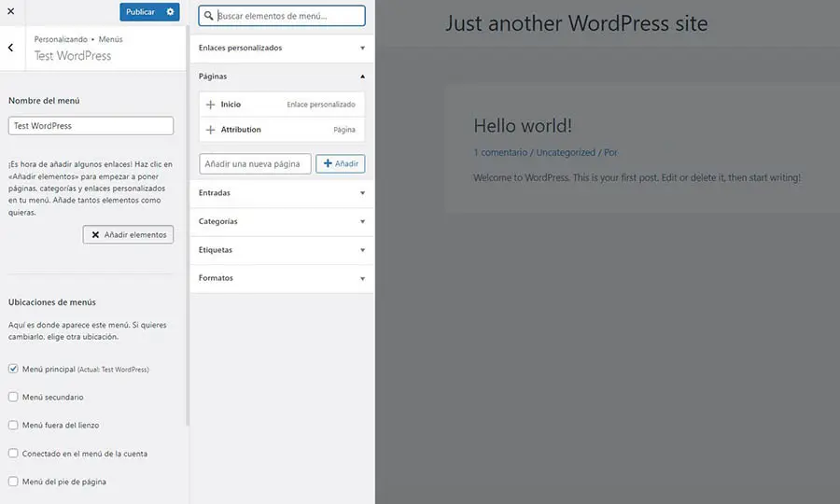This screenshot has height=504, width=840.
Task: Go back using the left chevron arrow
Action: point(10,48)
